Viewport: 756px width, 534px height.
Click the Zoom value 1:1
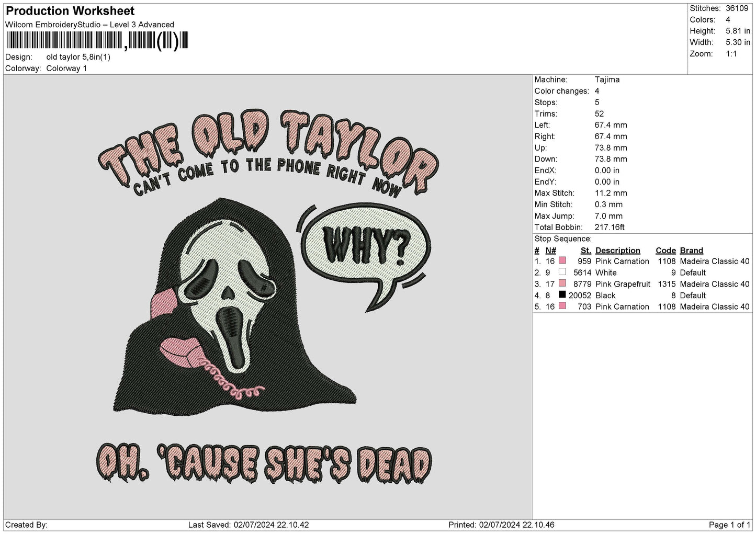tap(731, 54)
